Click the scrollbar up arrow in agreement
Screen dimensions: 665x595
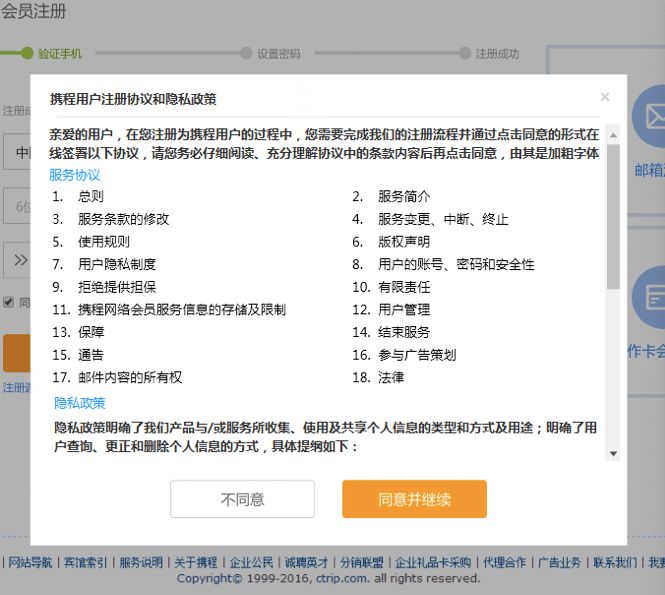pos(613,135)
